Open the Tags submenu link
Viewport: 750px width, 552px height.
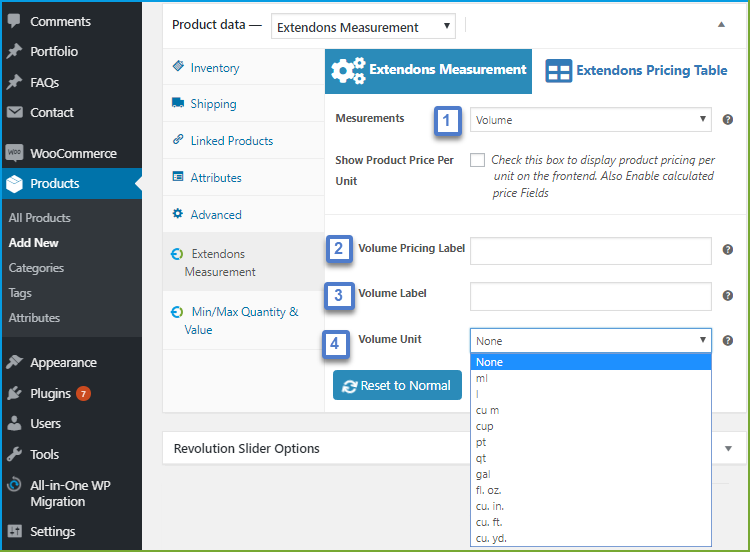[20, 293]
